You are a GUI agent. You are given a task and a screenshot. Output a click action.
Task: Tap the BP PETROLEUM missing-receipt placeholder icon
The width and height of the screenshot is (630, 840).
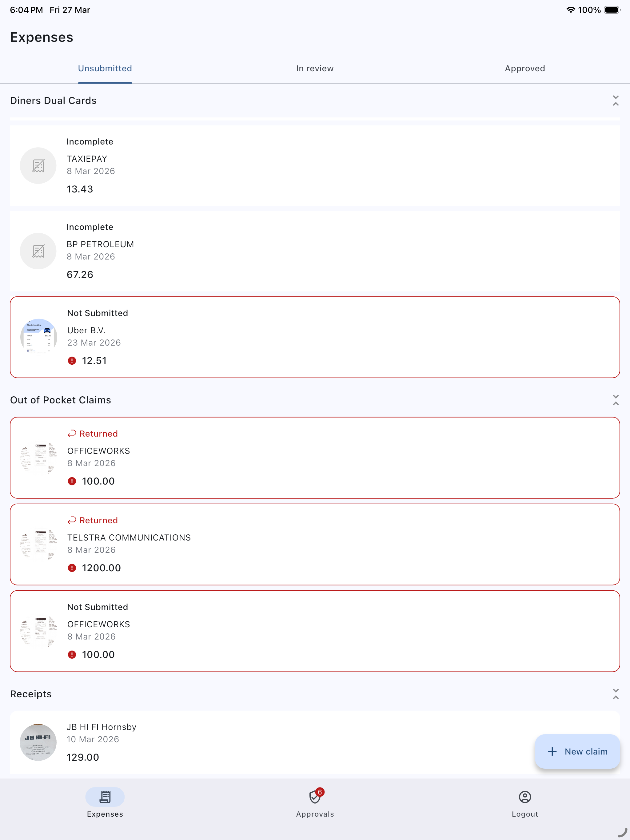point(38,251)
